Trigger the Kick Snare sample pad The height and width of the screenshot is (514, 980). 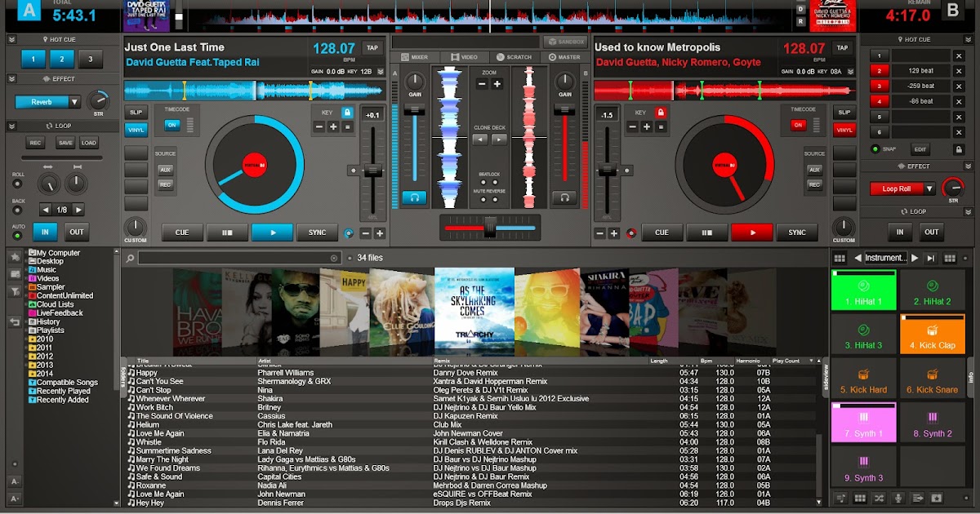click(933, 379)
